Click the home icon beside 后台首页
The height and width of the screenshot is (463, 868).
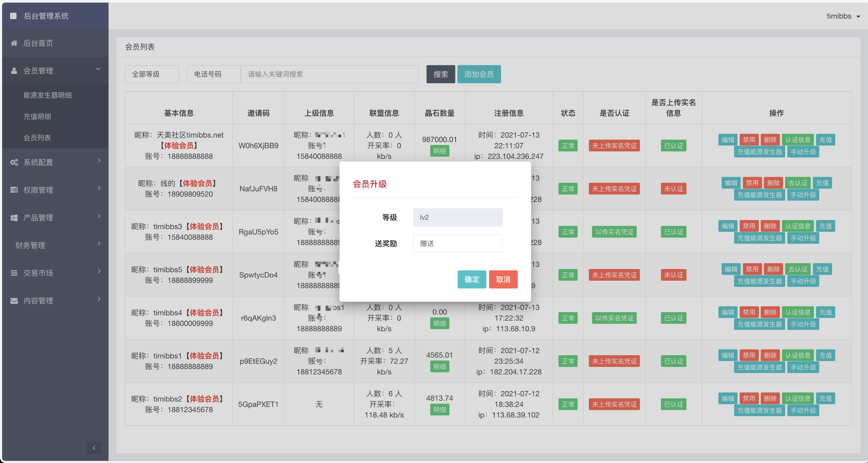pyautogui.click(x=14, y=43)
